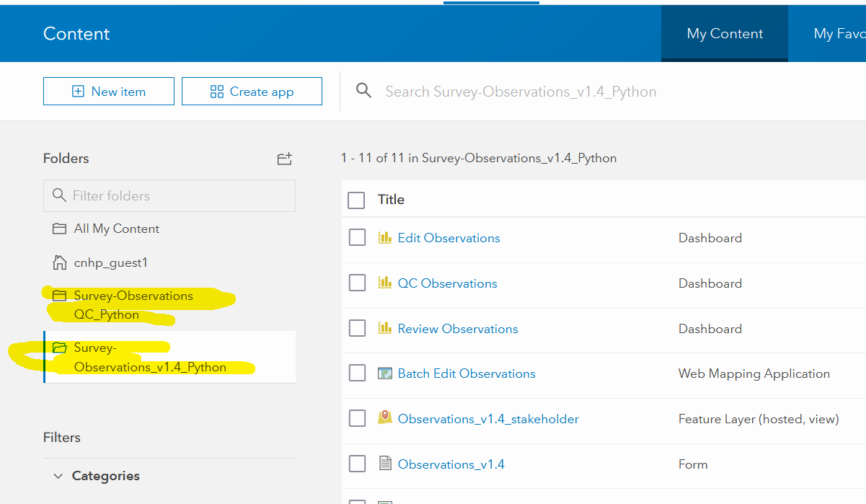Image resolution: width=866 pixels, height=504 pixels.
Task: Click the Web Mapping Application type text
Action: pyautogui.click(x=754, y=373)
